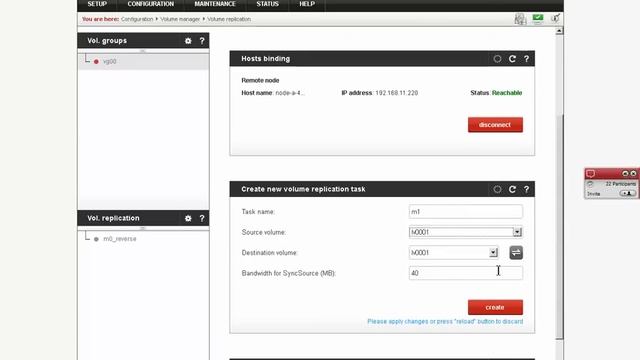Open the MAINTENANCE menu

[215, 4]
